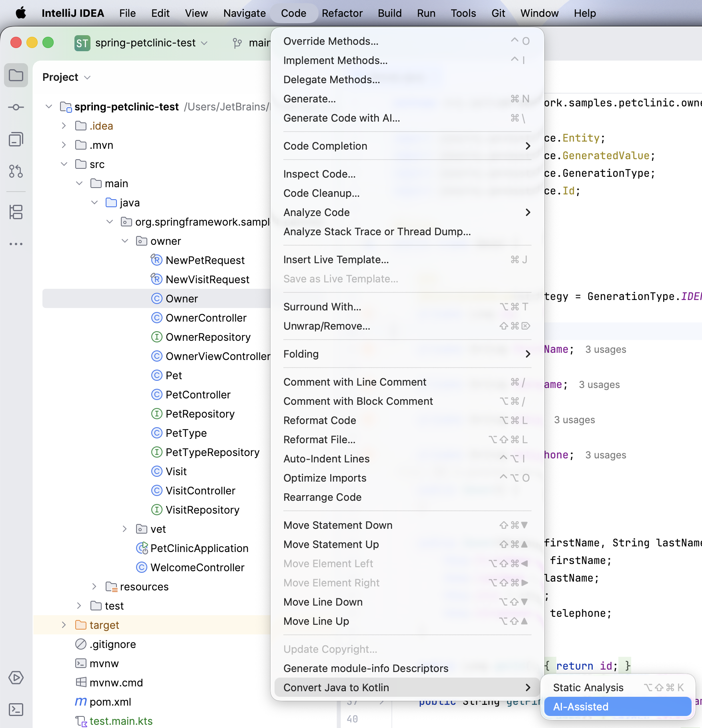Choose Implement Methods menu entry

pyautogui.click(x=407, y=60)
